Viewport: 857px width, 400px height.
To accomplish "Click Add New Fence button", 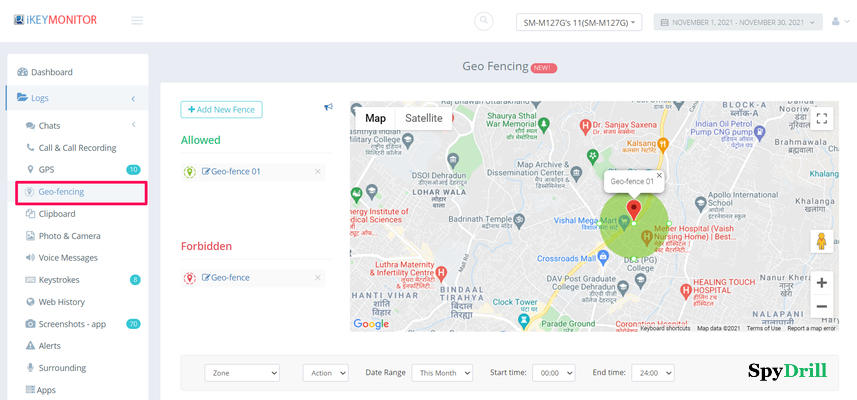I will 221,109.
